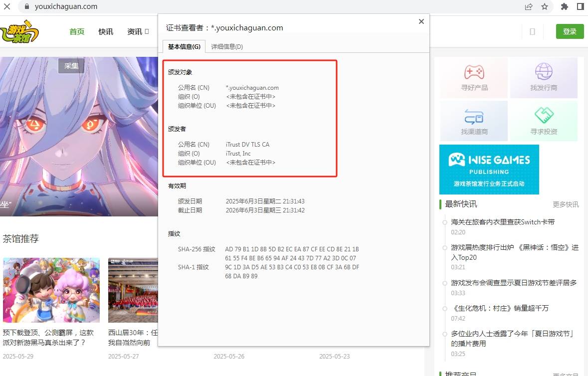Expand the 资讯 navigation dropdown
588x376 pixels.
138,31
